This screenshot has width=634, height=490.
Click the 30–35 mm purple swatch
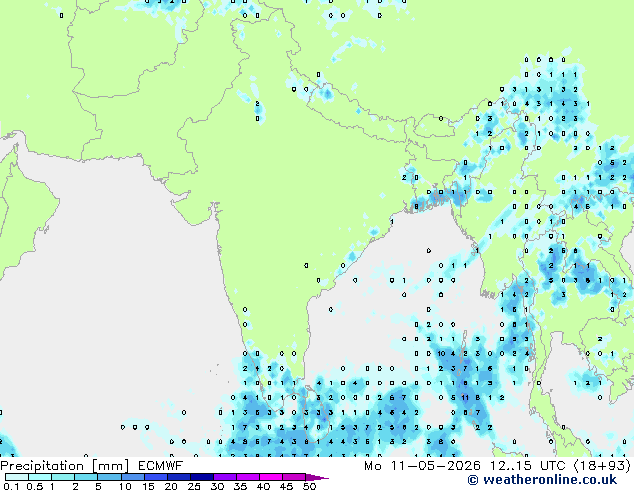tap(225, 477)
